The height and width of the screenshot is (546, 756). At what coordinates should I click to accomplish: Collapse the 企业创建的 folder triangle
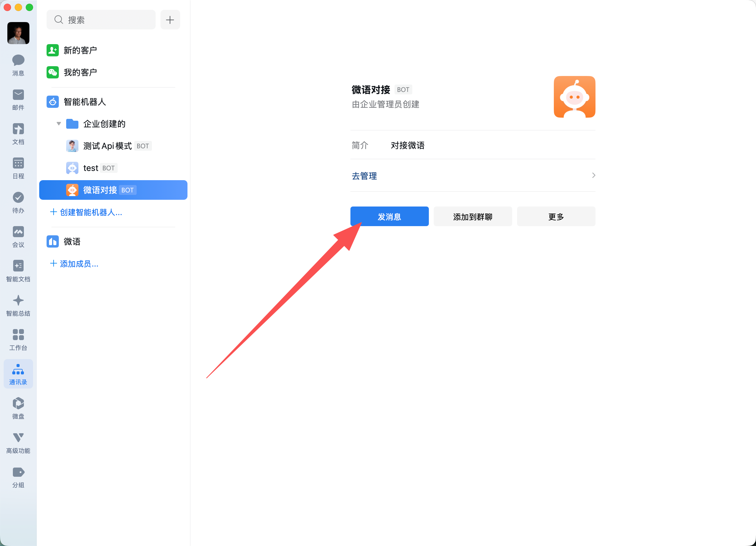click(x=59, y=124)
